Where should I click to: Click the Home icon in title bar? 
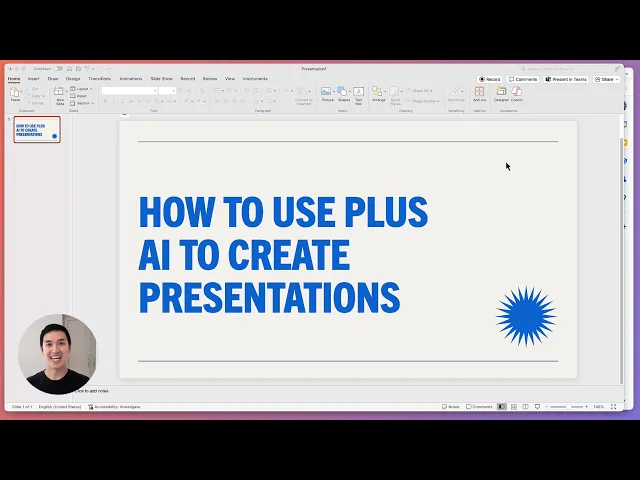click(69, 69)
